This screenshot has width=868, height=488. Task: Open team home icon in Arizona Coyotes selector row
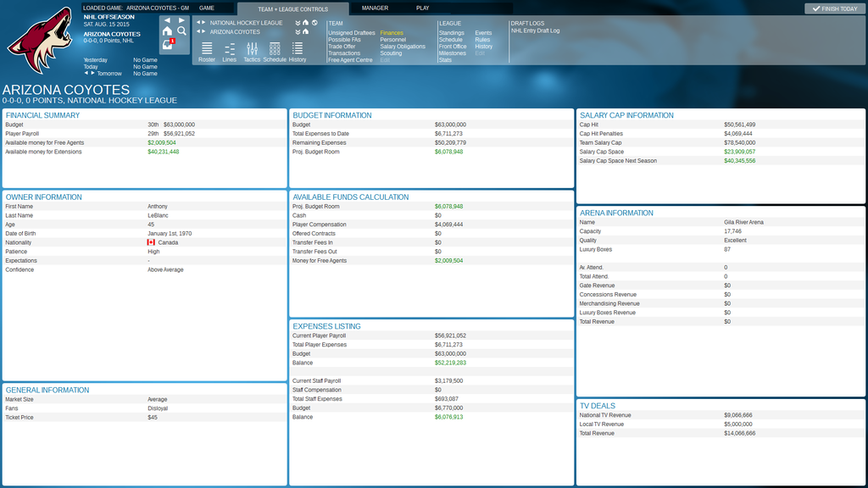305,31
